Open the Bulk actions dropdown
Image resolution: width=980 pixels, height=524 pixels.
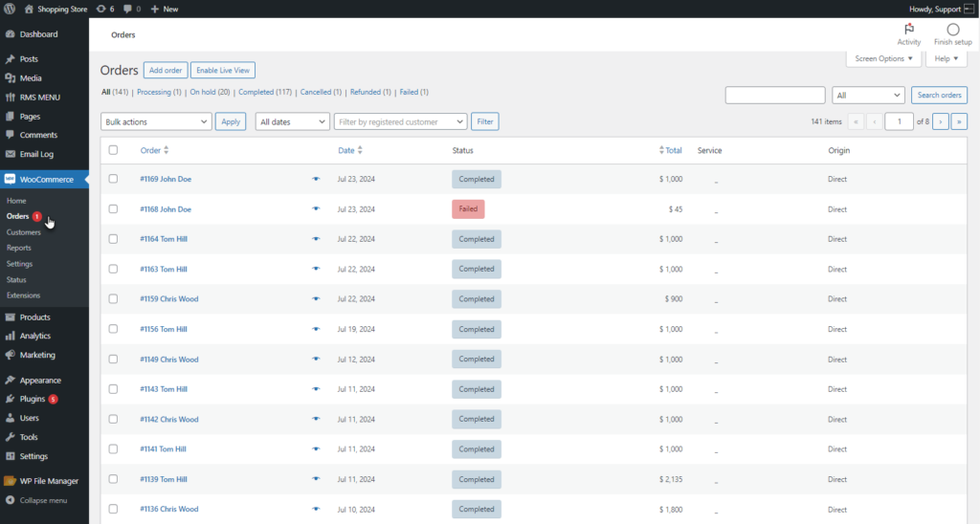pos(156,121)
